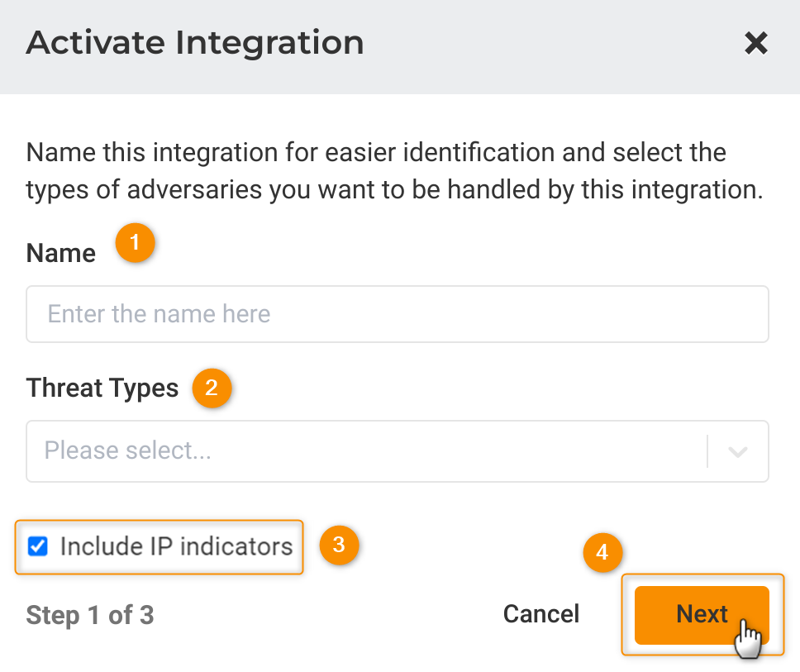Click the grey dialog header bar

click(537, 45)
